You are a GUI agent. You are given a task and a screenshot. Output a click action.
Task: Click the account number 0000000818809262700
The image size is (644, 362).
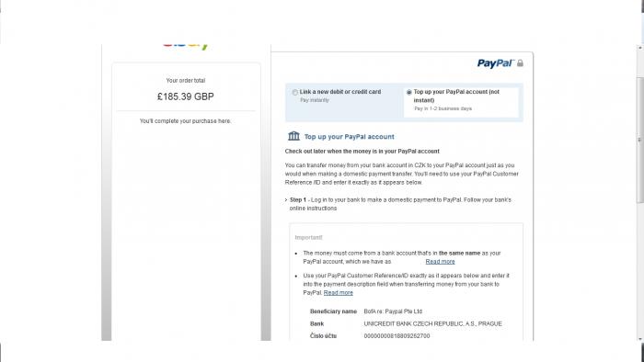[x=397, y=335]
